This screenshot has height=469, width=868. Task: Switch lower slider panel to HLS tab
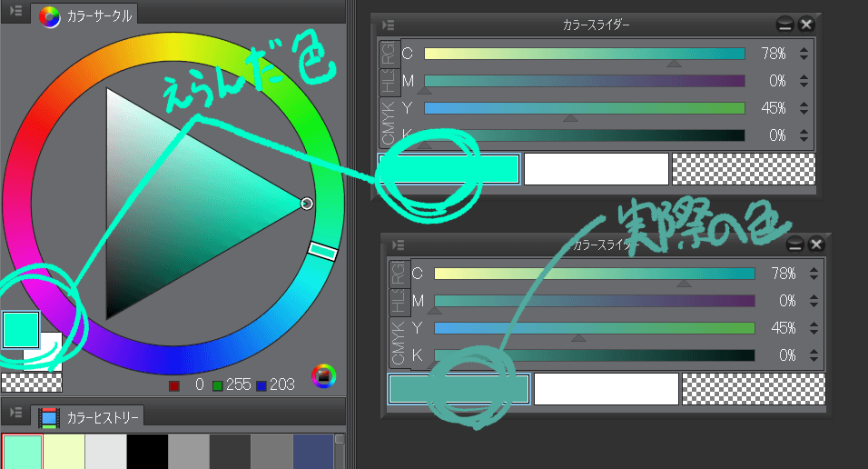point(399,302)
